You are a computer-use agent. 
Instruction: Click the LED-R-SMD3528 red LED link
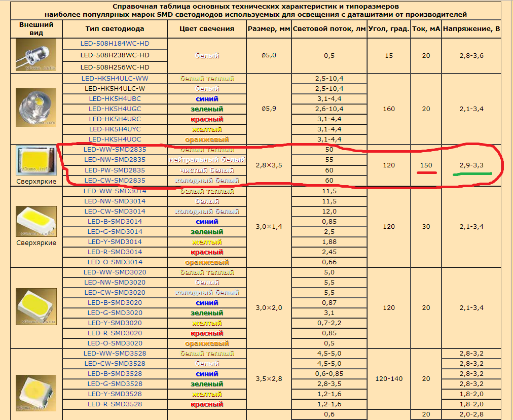(x=115, y=404)
